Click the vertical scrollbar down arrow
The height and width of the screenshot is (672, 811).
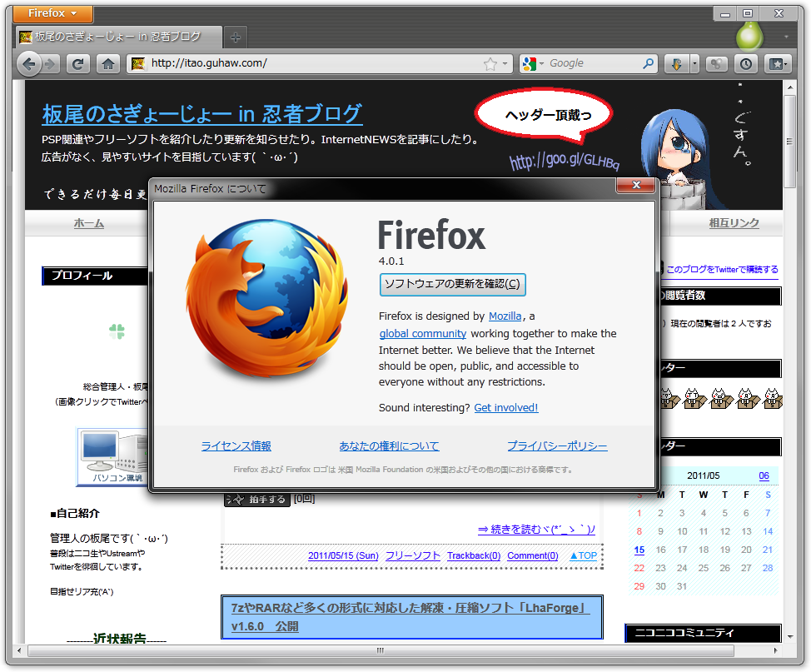790,637
